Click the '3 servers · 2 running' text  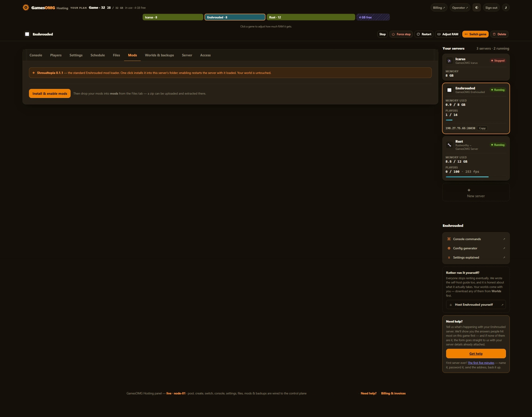(x=493, y=48)
